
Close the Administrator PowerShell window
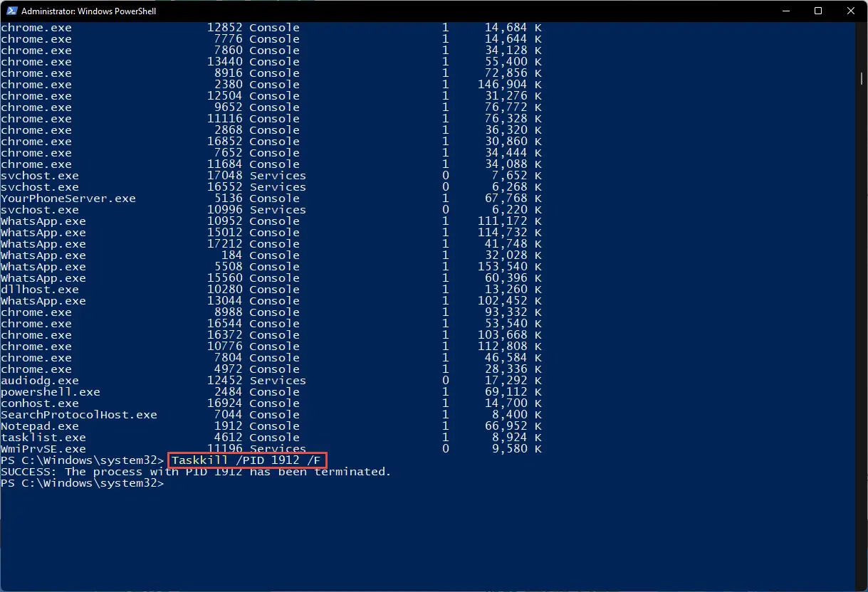tap(851, 11)
